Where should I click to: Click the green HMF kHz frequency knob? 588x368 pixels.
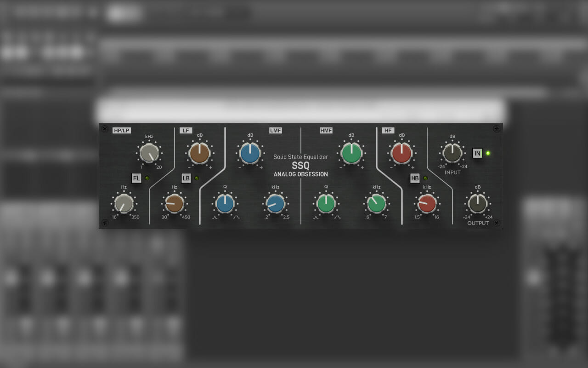pyautogui.click(x=377, y=203)
